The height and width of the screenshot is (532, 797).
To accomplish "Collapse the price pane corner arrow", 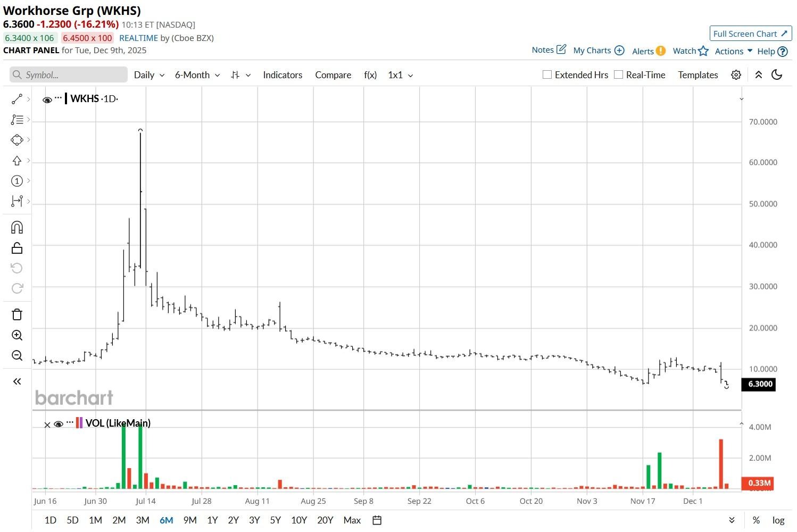I will [741, 99].
